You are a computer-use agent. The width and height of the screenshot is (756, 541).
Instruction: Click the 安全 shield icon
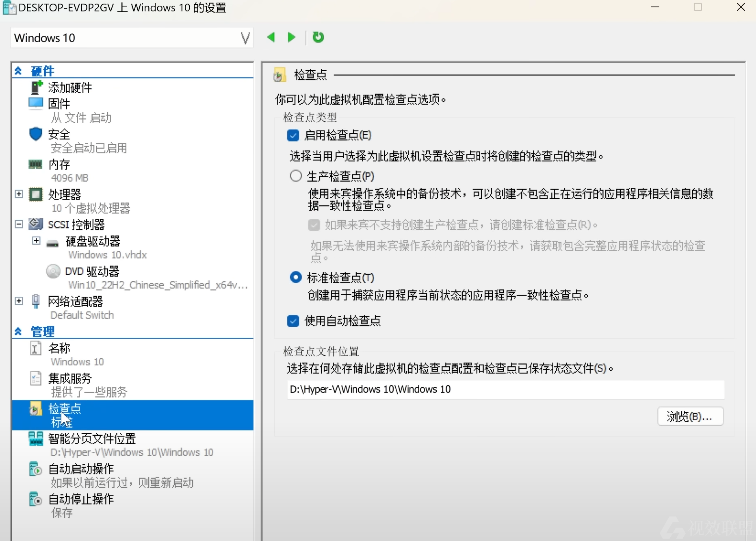pos(36,134)
